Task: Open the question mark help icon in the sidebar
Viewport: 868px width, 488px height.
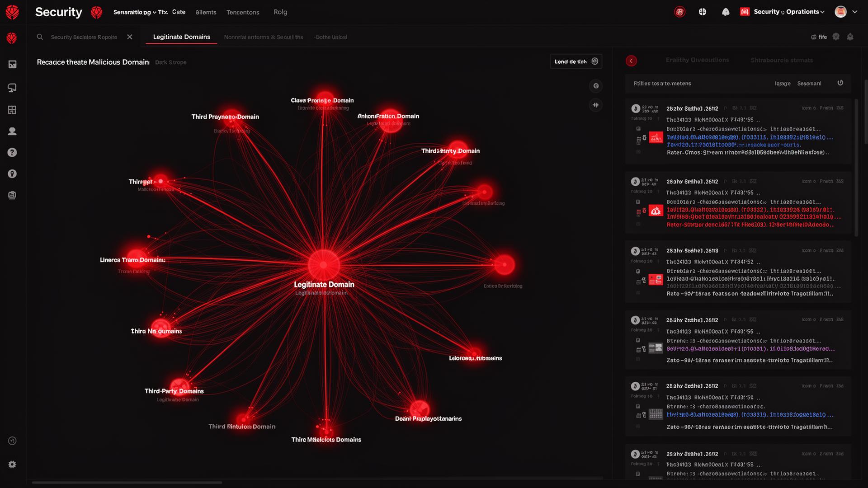Action: 12,153
